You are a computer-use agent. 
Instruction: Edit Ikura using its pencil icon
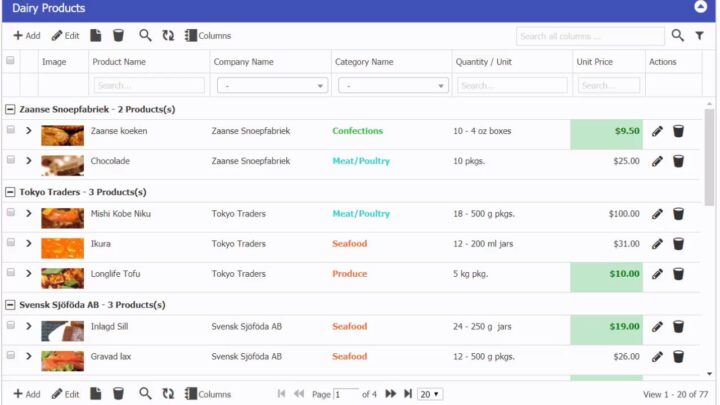point(657,244)
